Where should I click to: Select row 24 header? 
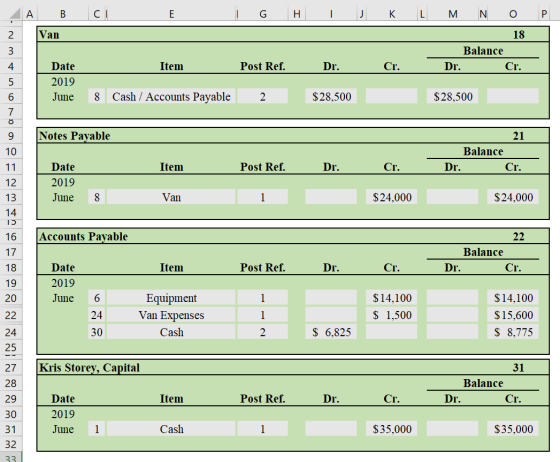(11, 332)
